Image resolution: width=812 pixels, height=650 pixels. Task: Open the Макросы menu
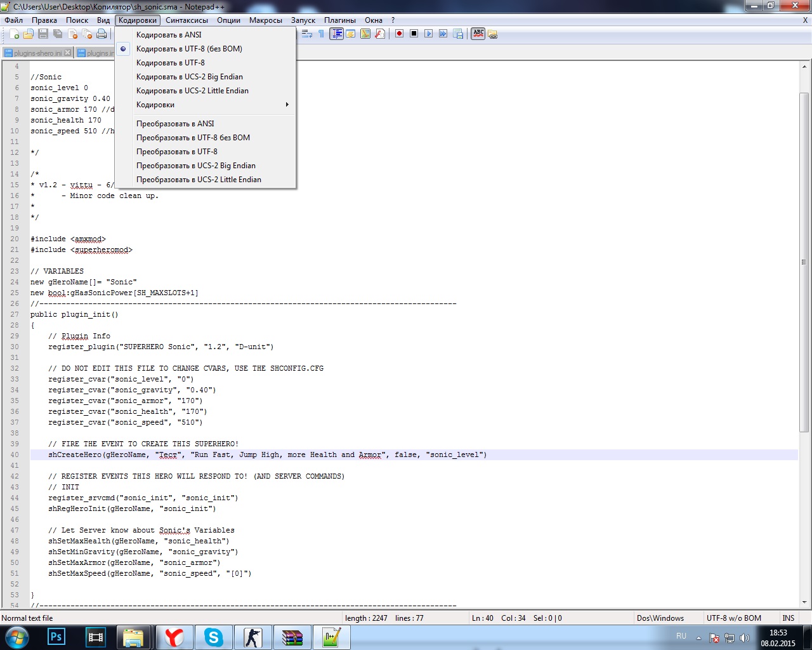tap(266, 20)
